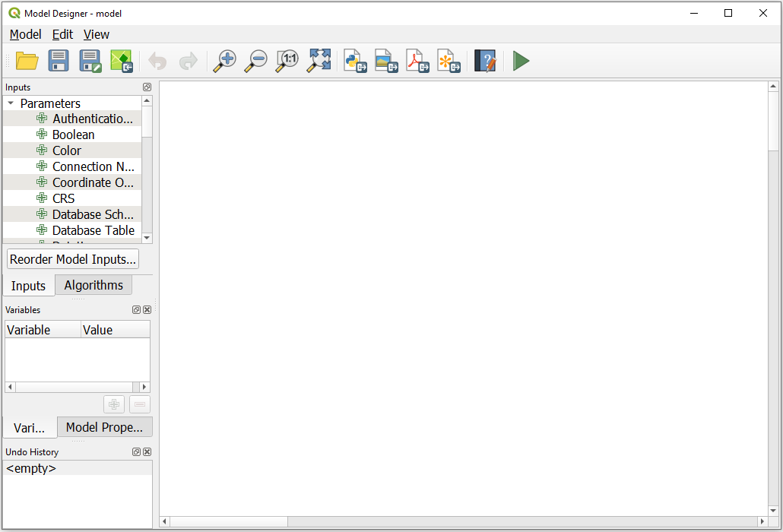
Task: Close the Undo History panel
Action: pos(147,451)
